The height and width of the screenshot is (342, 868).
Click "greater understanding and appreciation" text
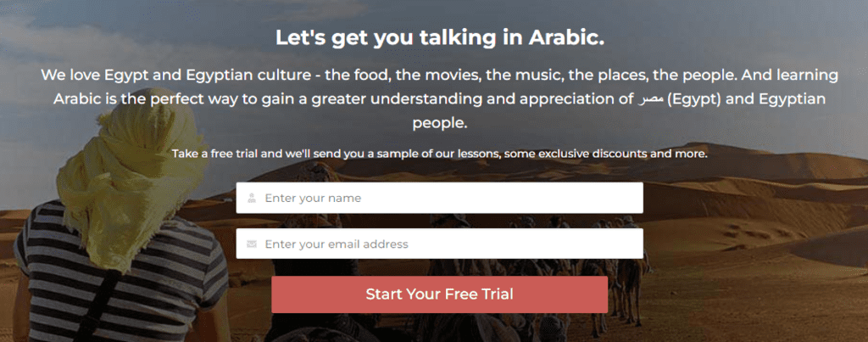[x=487, y=99]
